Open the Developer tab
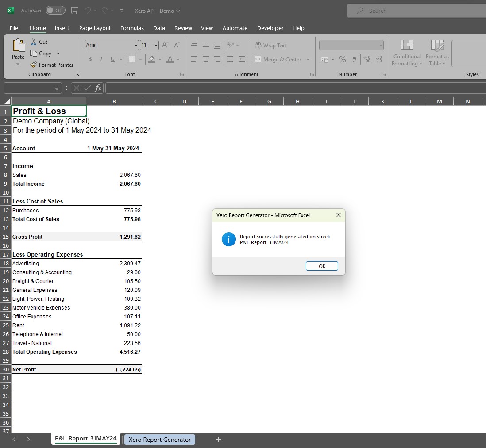486x448 pixels. (x=270, y=28)
